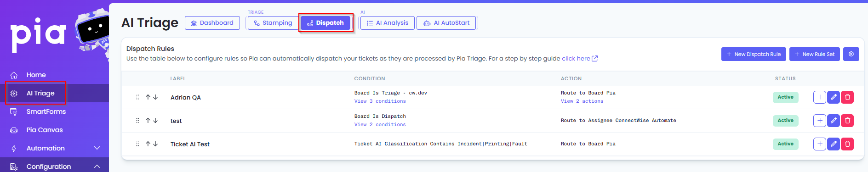Open the AI Analysis tab
Image resolution: width=868 pixels, height=172 pixels.
click(388, 23)
